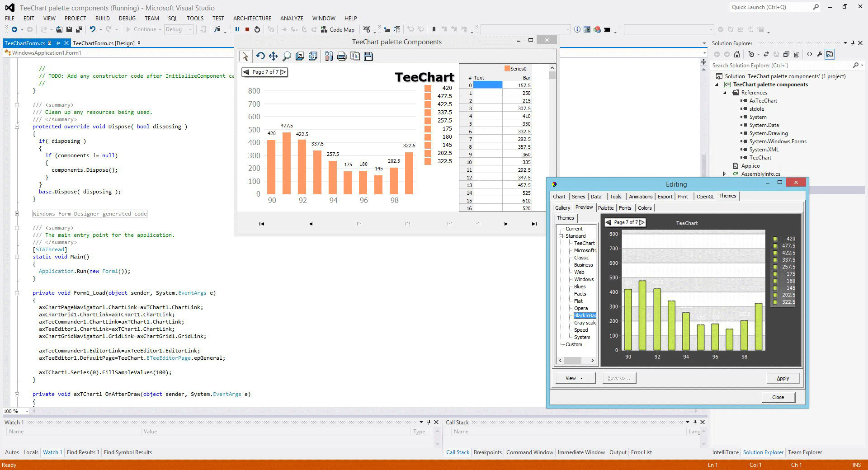Collapse the Dispose method outline in code editor

(17, 127)
